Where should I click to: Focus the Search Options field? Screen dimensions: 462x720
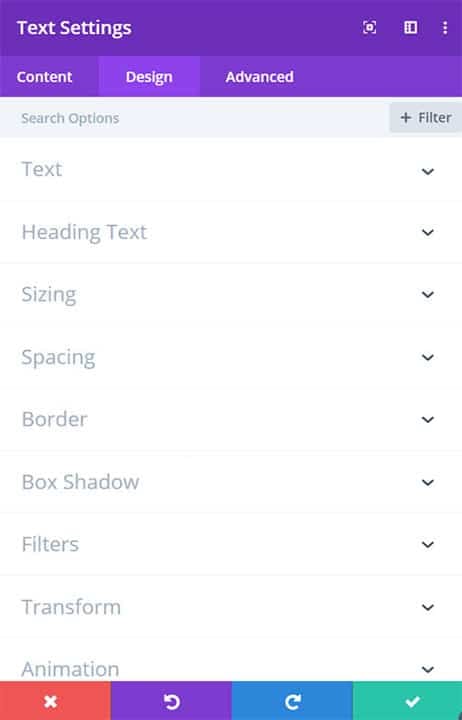point(195,118)
